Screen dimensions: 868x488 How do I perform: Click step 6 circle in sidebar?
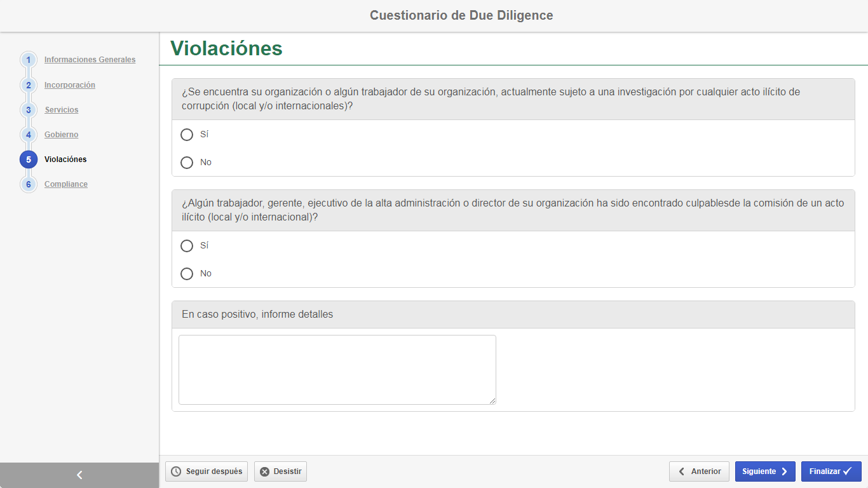click(x=29, y=184)
